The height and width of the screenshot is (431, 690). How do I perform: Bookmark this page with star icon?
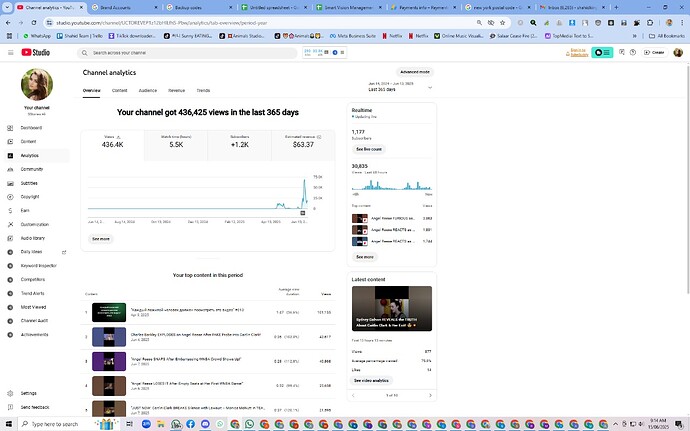pos(503,22)
